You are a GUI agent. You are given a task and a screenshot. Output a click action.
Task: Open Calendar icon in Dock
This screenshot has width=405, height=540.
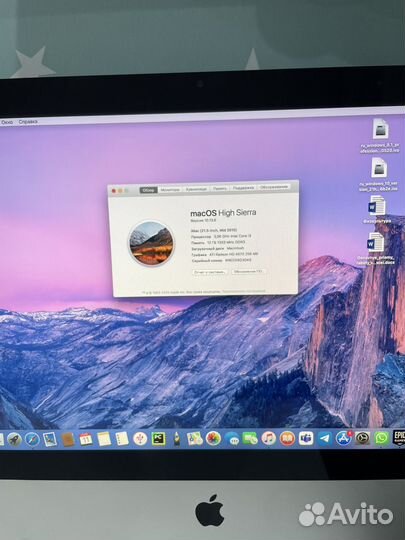pyautogui.click(x=86, y=439)
